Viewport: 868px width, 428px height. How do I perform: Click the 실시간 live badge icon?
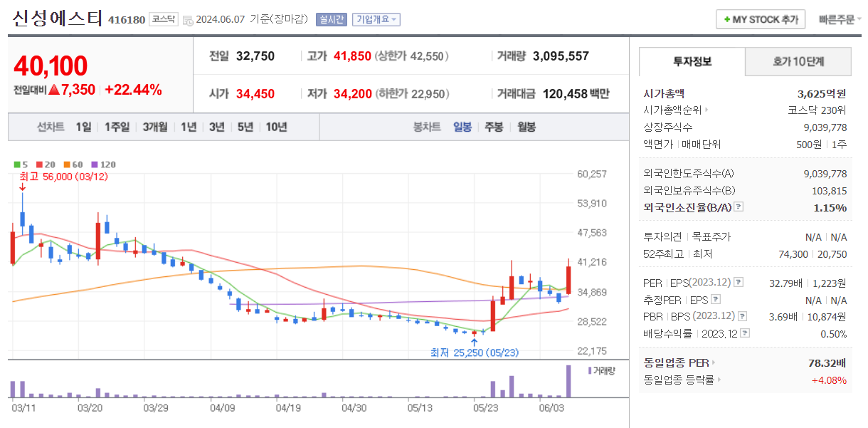332,19
